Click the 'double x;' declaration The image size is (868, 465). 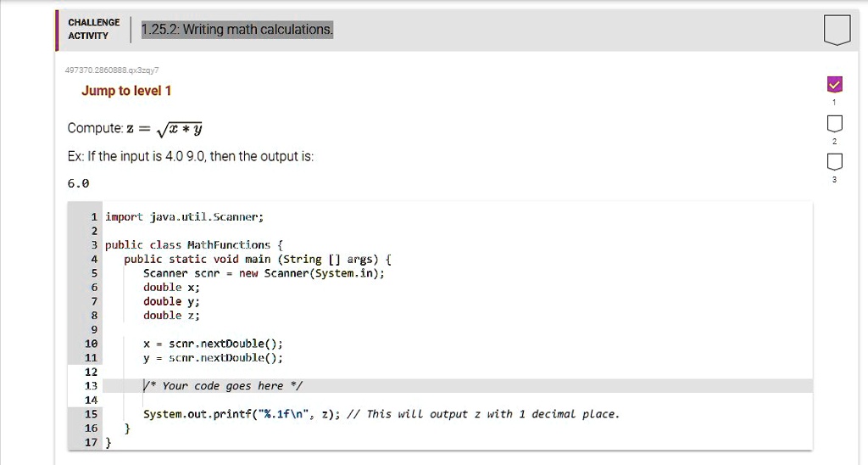[x=171, y=287]
